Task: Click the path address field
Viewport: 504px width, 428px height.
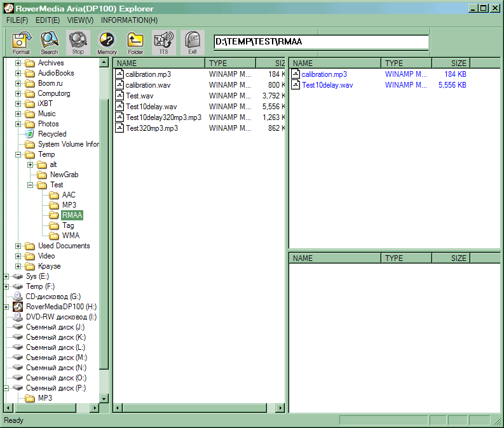Action: click(x=321, y=42)
